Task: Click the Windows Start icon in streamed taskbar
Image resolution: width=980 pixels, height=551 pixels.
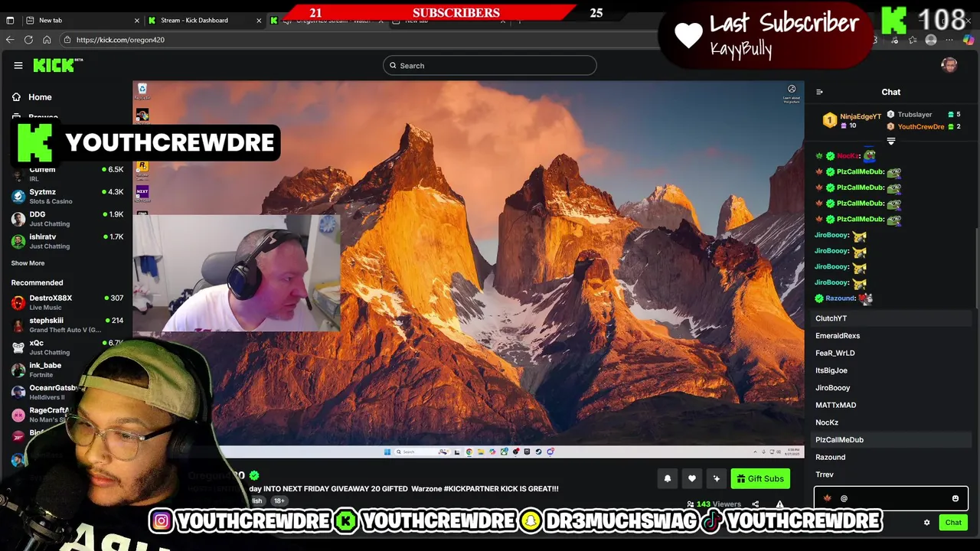Action: point(387,452)
